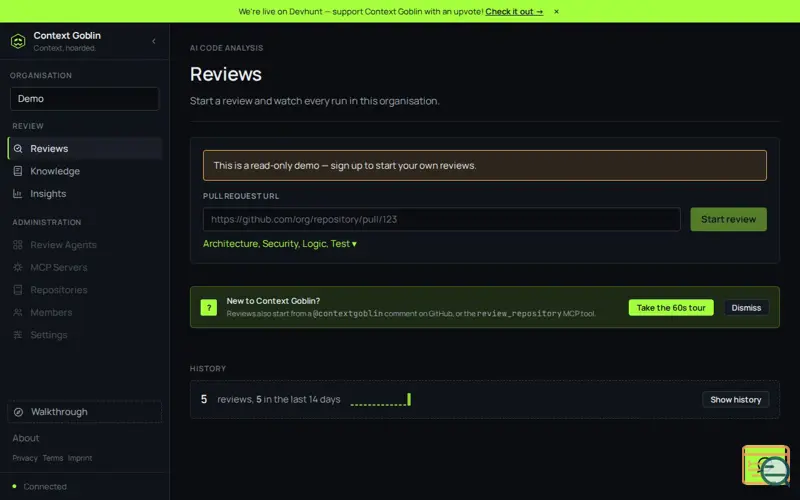Dismiss the New to Context Goblin banner
Image resolution: width=800 pixels, height=500 pixels.
pos(746,308)
